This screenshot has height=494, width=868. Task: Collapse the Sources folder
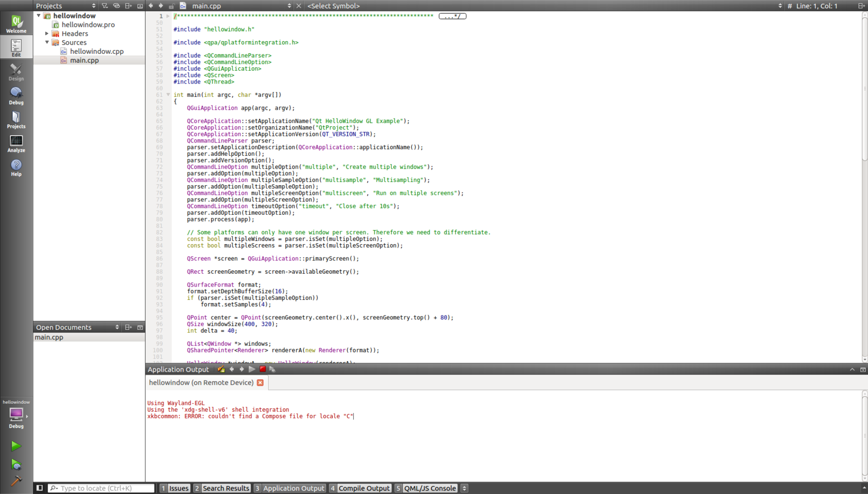[x=47, y=42]
